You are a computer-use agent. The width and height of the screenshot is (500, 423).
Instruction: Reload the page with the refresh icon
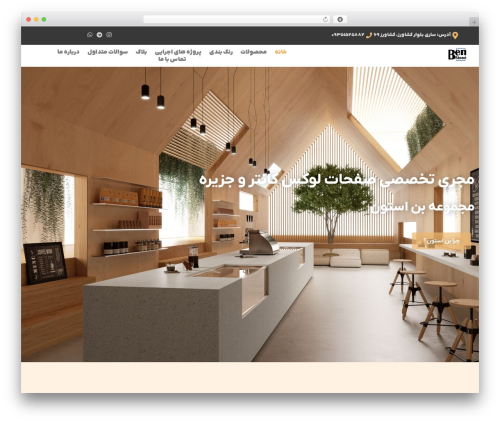click(x=325, y=20)
